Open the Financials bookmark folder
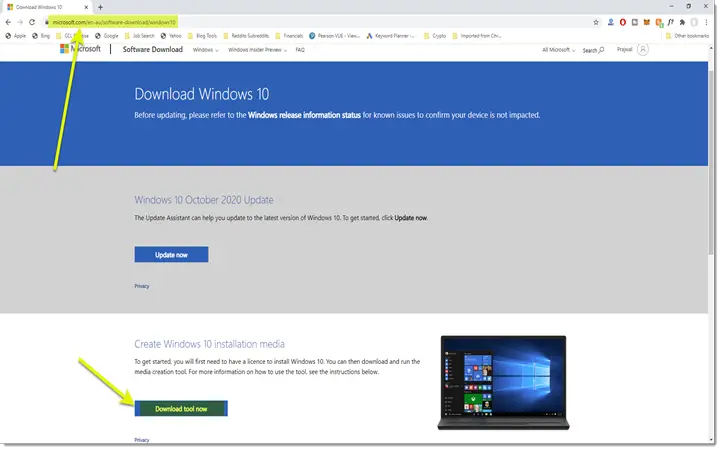This screenshot has height=450, width=720. 289,35
